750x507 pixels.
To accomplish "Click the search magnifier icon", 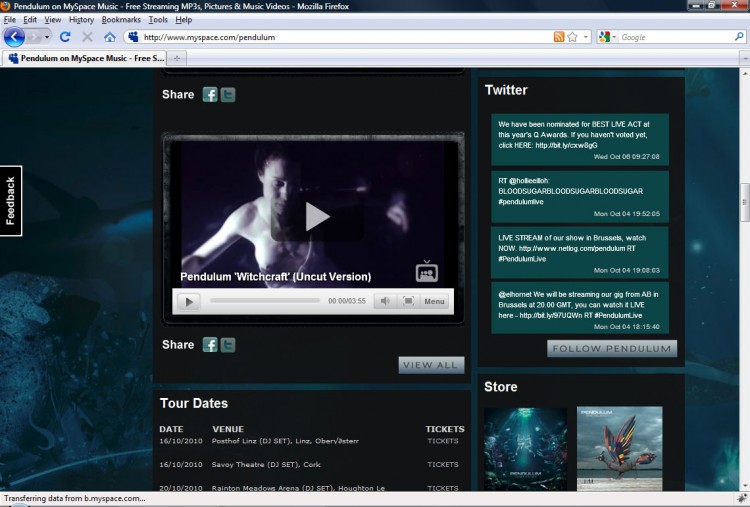I will click(x=739, y=36).
